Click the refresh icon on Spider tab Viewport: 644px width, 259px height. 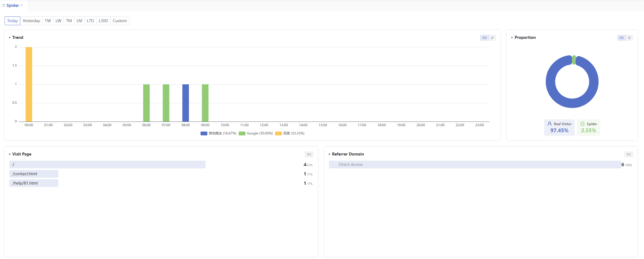[4, 5]
